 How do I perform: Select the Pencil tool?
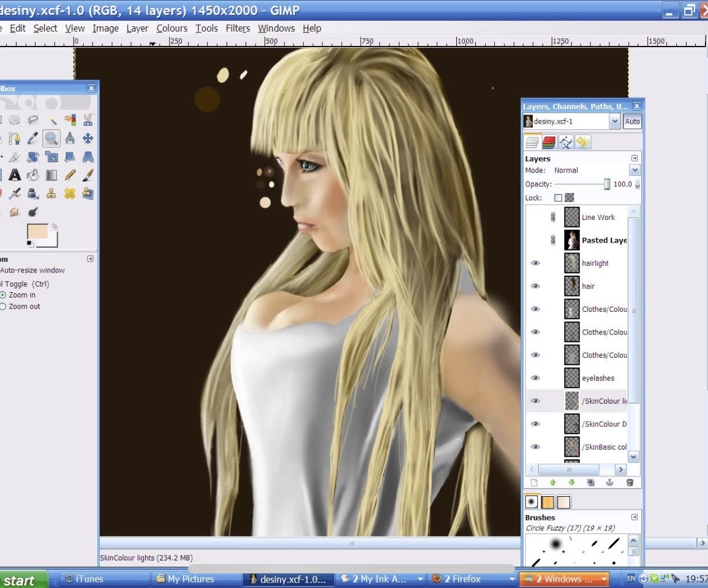tap(70, 175)
